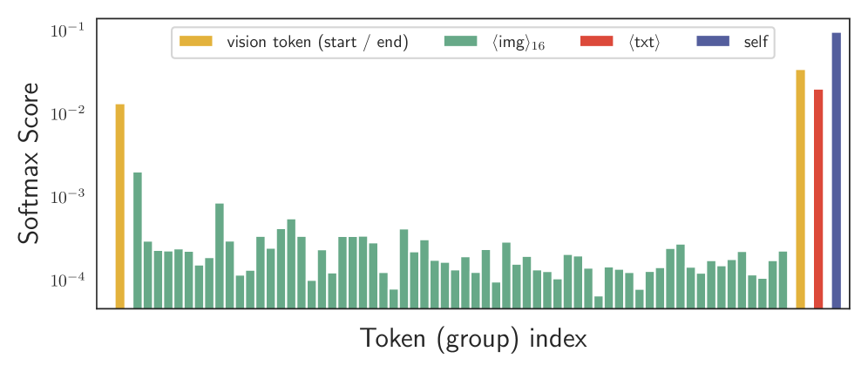Click the 'Softmax Score' y-axis label
The width and height of the screenshot is (868, 372).
pyautogui.click(x=30, y=163)
